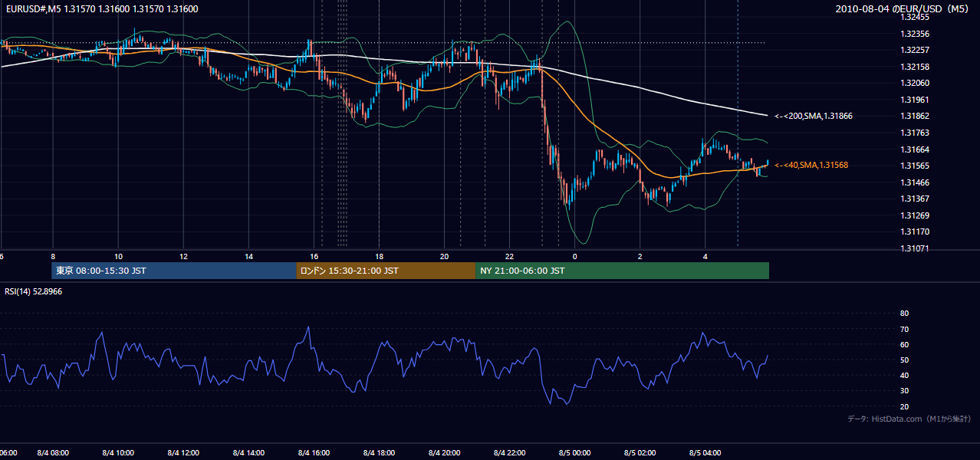Click the 8/5 02:00 bottom time label
The image size is (980, 460).
click(640, 453)
